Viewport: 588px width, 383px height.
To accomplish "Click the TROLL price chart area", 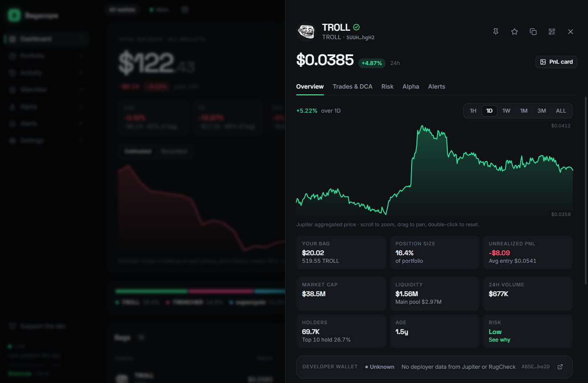I will (x=435, y=170).
